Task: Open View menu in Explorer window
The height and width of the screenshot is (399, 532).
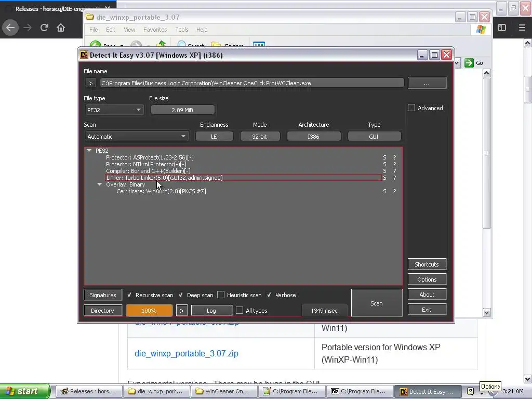Action: [x=129, y=30]
